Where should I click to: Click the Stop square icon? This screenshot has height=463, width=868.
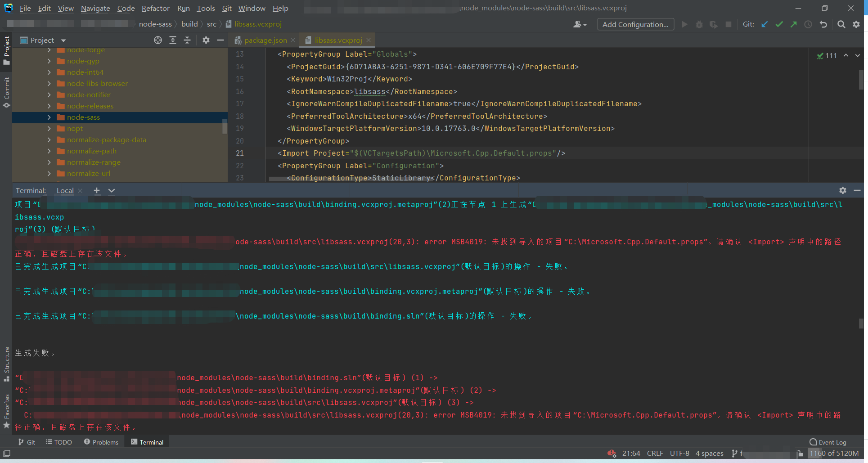pos(729,24)
